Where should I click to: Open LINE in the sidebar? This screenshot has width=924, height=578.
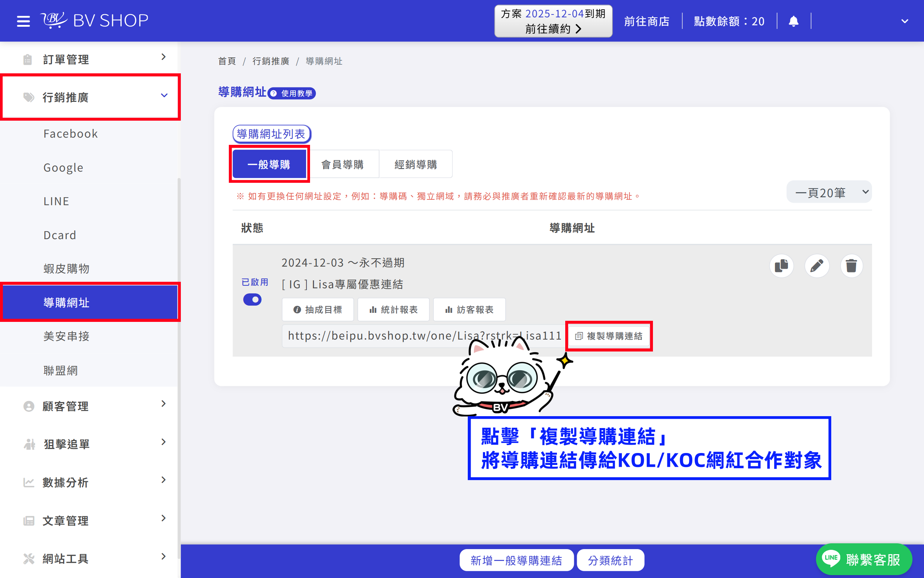[56, 201]
